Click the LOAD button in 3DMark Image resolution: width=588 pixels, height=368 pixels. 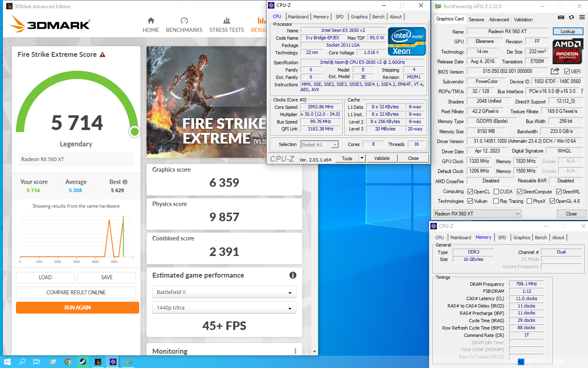[45, 277]
